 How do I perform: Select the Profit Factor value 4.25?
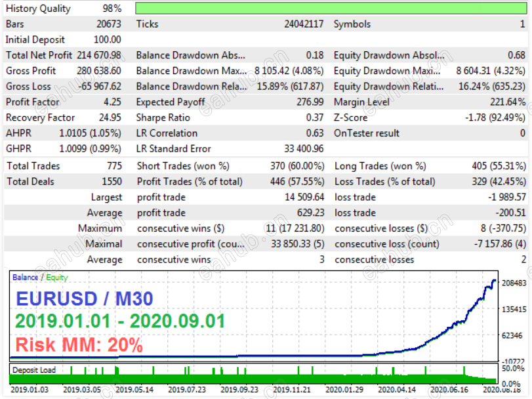point(112,102)
